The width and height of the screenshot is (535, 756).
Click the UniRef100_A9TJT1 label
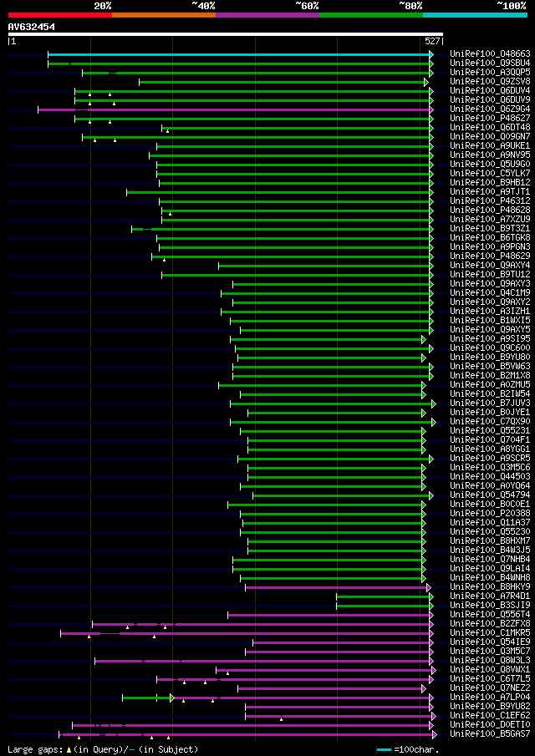point(490,192)
